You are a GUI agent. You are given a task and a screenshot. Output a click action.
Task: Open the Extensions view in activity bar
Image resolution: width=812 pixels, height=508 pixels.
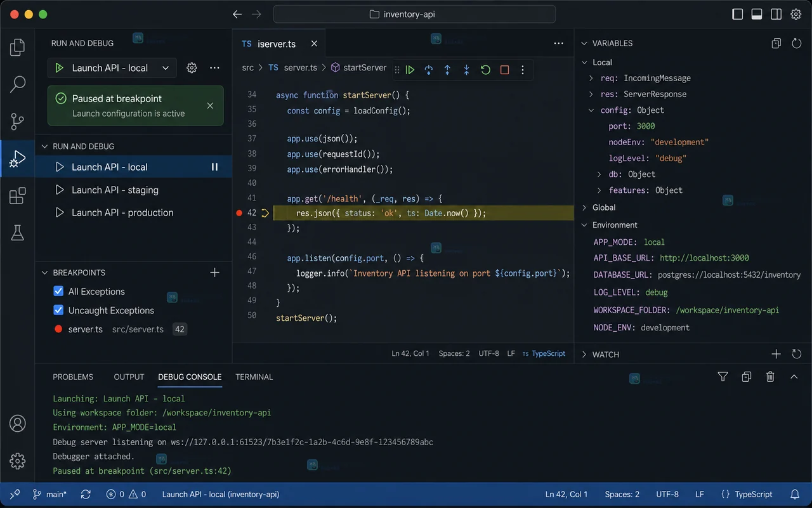17,196
